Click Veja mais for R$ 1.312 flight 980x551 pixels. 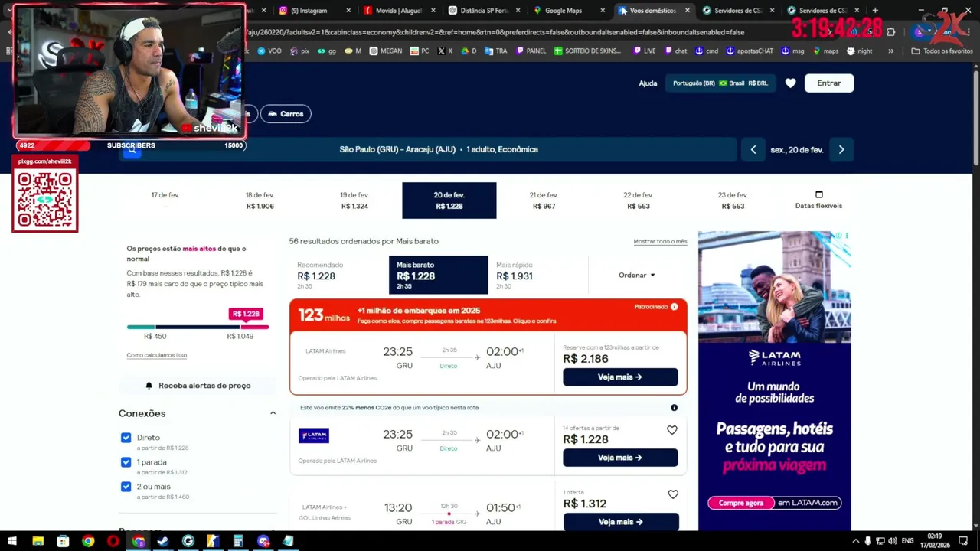pyautogui.click(x=620, y=522)
